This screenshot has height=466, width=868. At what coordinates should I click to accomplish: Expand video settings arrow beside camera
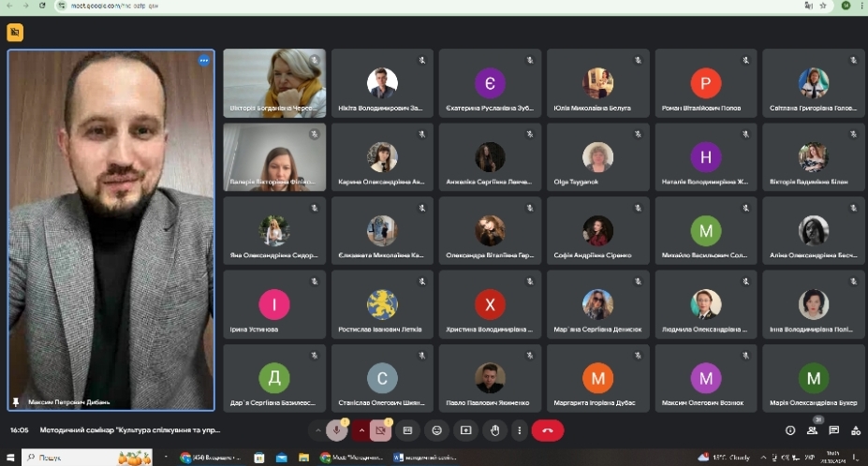point(361,430)
